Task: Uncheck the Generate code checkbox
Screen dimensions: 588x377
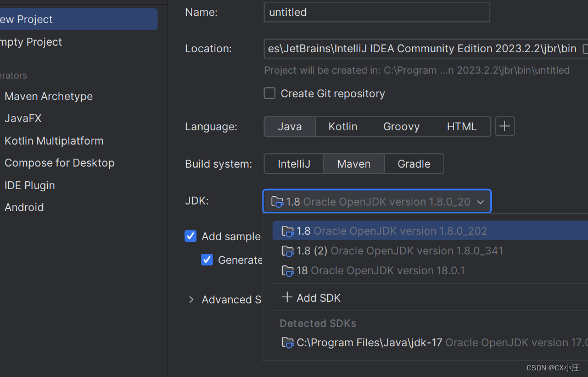Action: coord(207,260)
